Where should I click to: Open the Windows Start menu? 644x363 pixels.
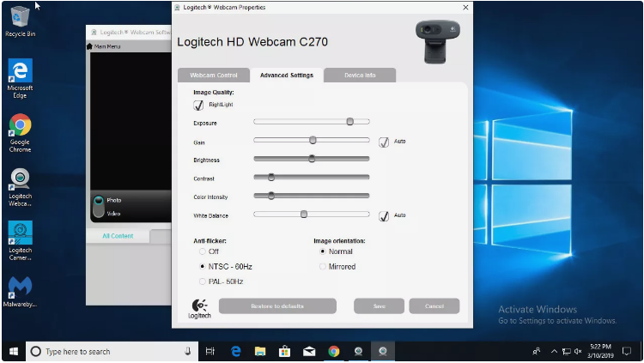[x=14, y=352]
